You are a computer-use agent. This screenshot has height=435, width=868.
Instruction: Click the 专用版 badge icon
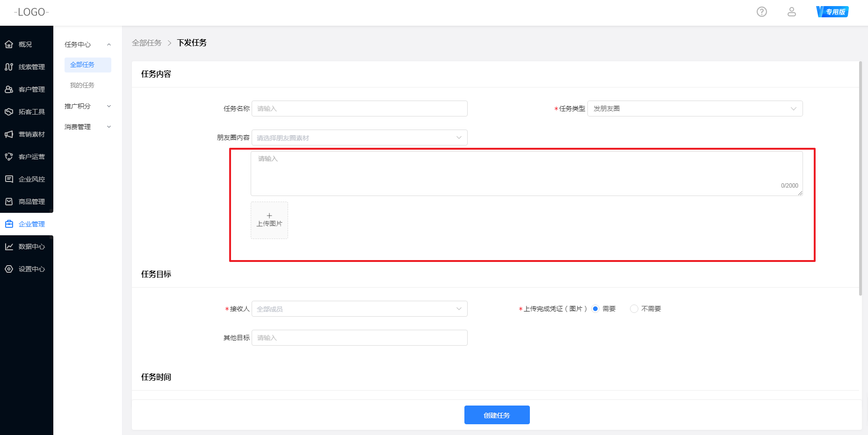point(832,12)
